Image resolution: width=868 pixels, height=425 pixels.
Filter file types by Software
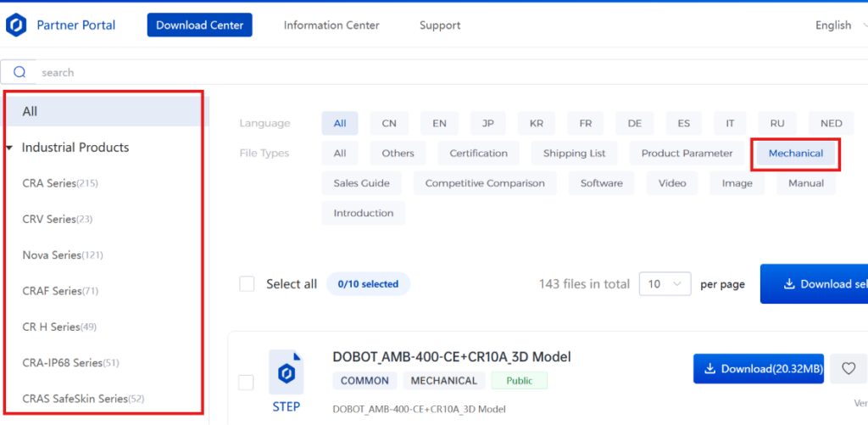click(x=602, y=183)
